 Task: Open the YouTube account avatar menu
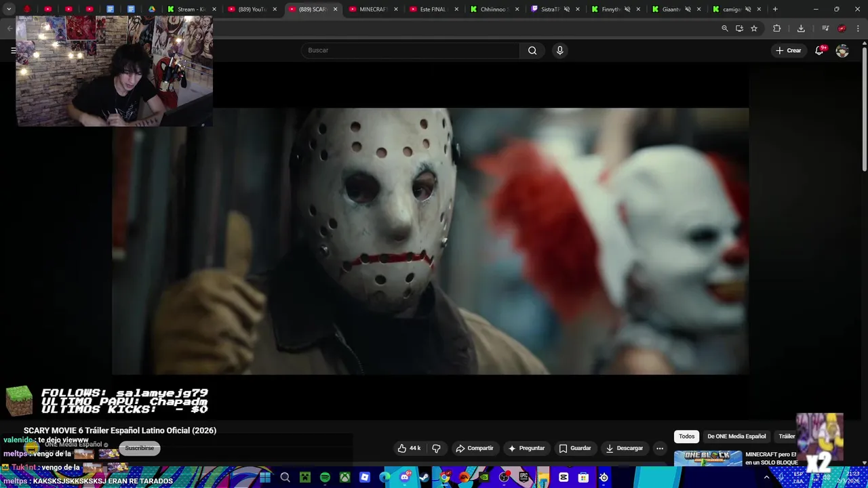coord(842,51)
